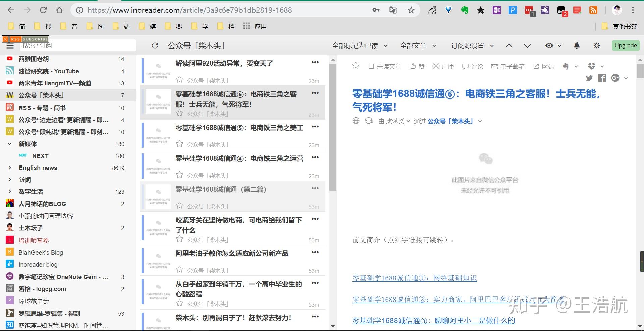Select the 油管研究院 - YouTube feed
Image resolution: width=644 pixels, height=331 pixels.
(68, 71)
